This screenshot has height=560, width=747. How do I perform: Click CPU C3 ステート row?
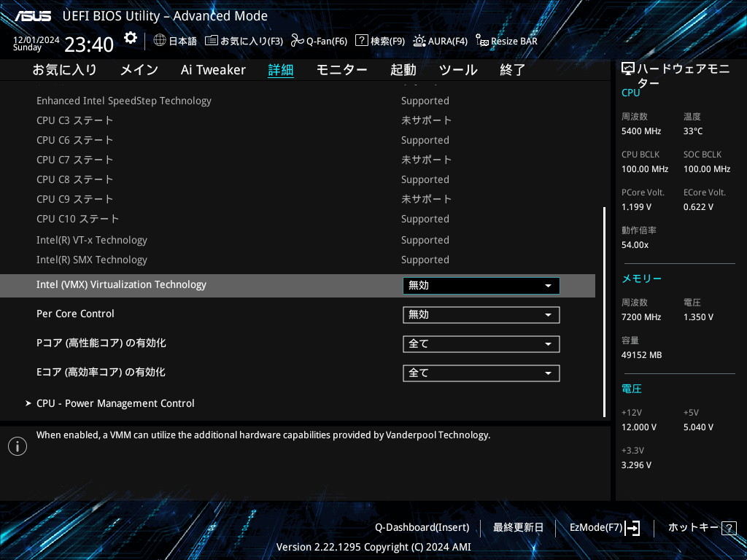pos(298,120)
